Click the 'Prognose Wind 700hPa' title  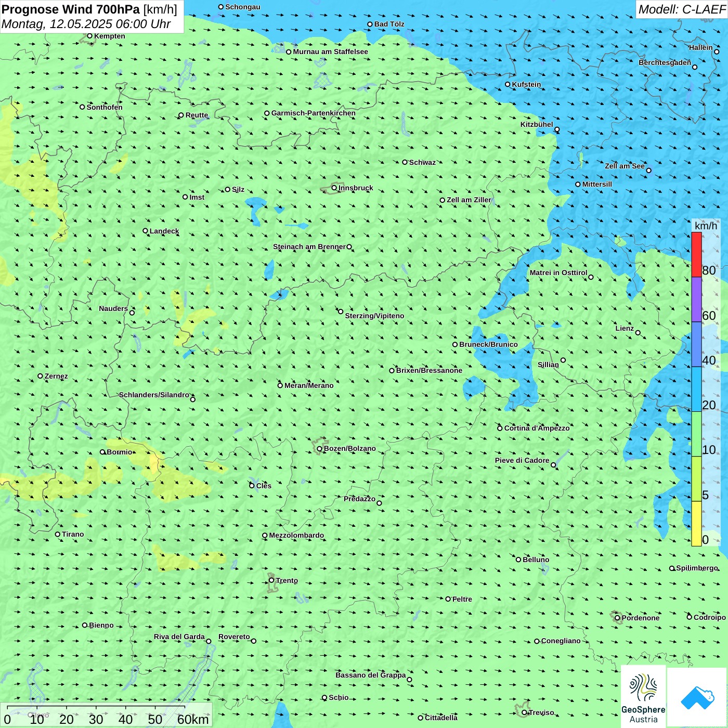[x=71, y=9]
